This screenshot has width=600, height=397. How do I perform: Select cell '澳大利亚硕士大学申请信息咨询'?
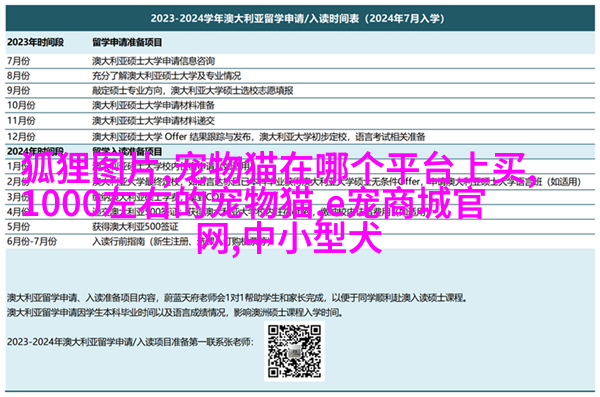click(153, 61)
